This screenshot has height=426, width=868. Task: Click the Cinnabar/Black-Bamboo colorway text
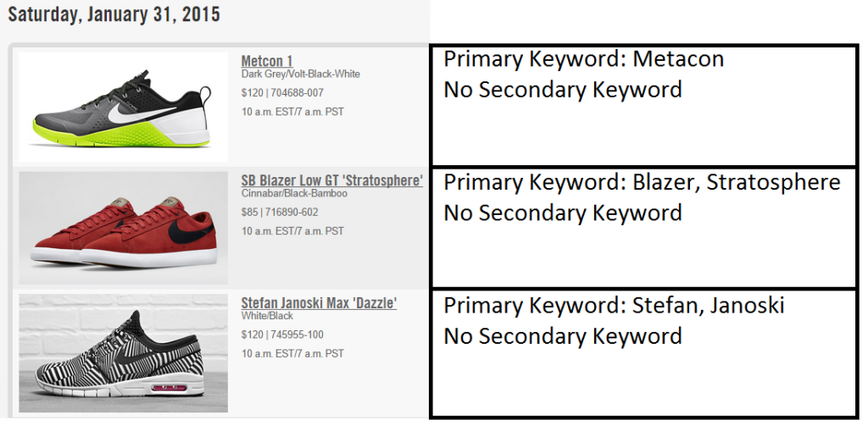(293, 193)
